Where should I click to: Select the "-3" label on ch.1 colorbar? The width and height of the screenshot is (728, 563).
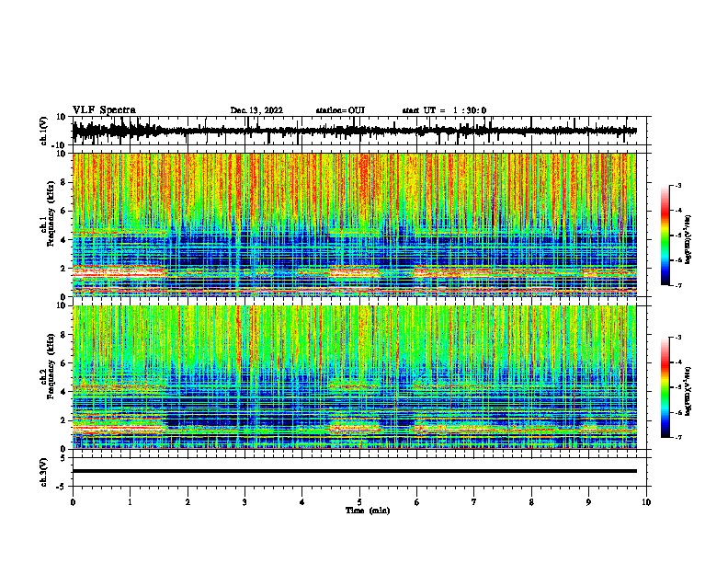[678, 185]
